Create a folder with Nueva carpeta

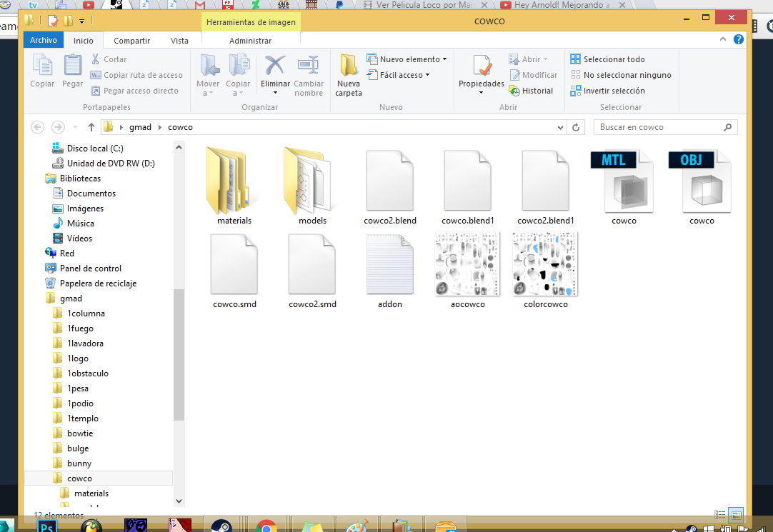349,75
